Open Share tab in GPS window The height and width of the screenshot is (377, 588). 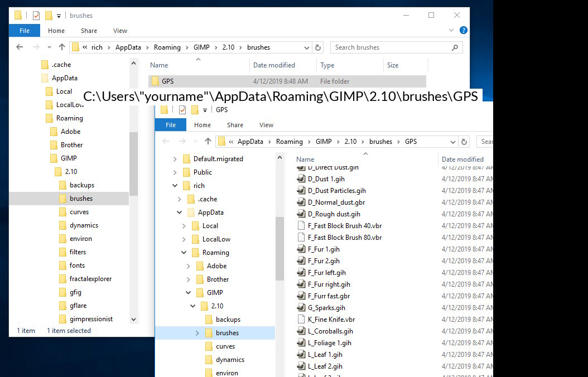[235, 125]
